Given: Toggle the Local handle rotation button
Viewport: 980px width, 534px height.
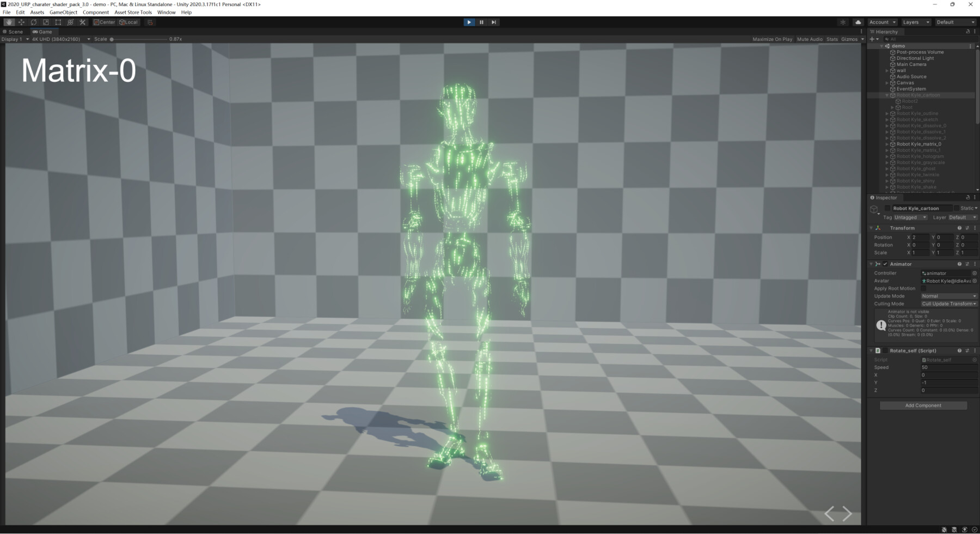Looking at the screenshot, I should pos(128,22).
